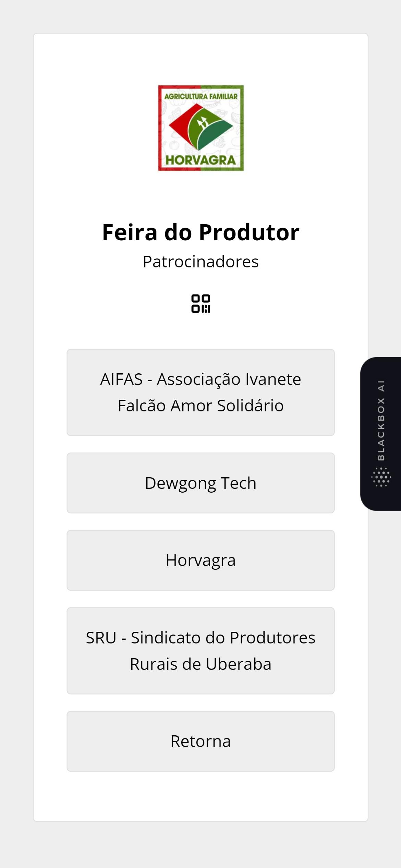Click the words Falcão Amor Solidário
The width and height of the screenshot is (401, 868).
click(200, 406)
